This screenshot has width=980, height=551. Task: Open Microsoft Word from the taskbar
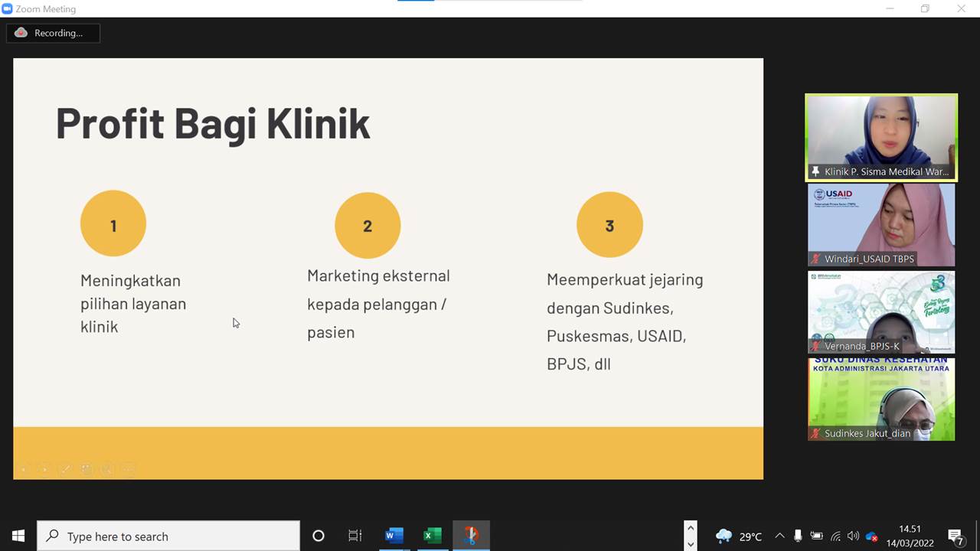(394, 536)
